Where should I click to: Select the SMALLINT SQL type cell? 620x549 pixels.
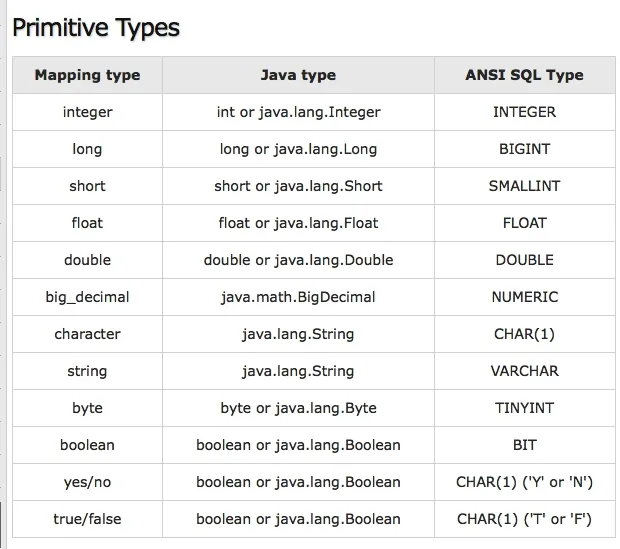pyautogui.click(x=525, y=186)
